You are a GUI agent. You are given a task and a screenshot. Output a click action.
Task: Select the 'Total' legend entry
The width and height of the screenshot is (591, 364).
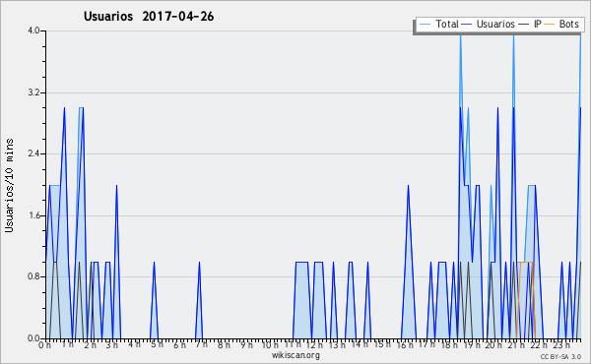click(x=446, y=25)
